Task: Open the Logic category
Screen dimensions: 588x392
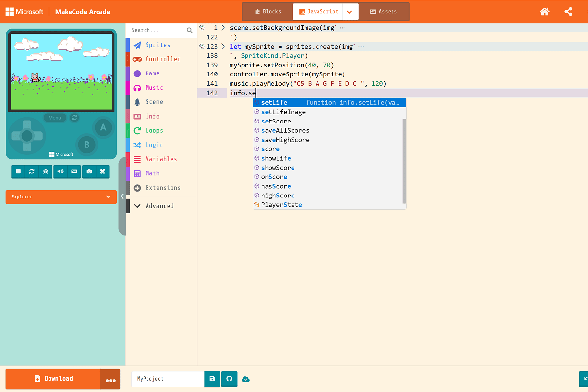Action: pos(162,145)
